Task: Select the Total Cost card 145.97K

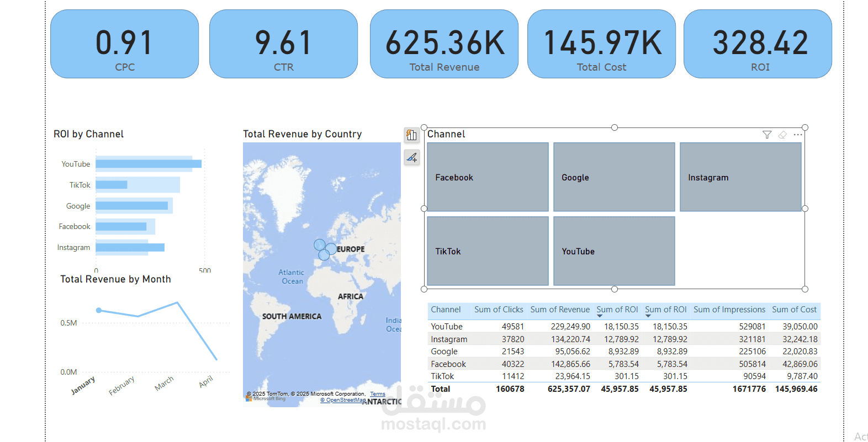Action: click(602, 44)
